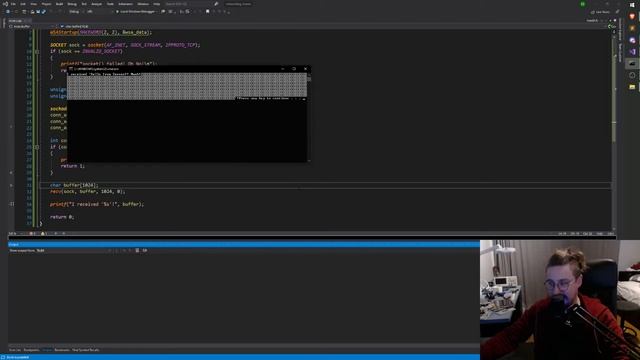The image size is (640, 360).
Task: Click the green account badge icon
Action: pos(583,4)
